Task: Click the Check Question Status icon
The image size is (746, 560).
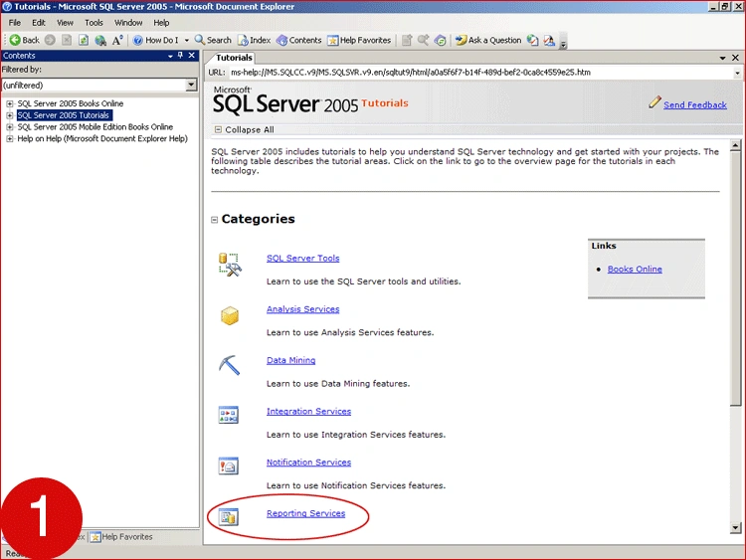Action: pos(532,41)
